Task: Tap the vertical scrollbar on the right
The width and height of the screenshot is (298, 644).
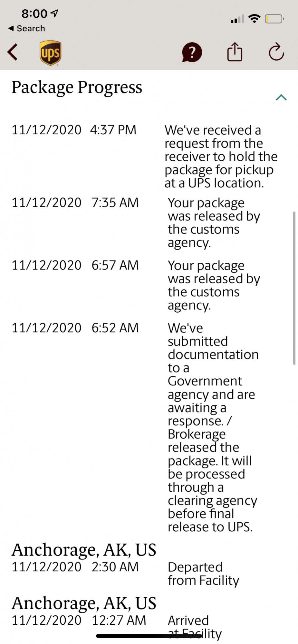Action: 294,288
